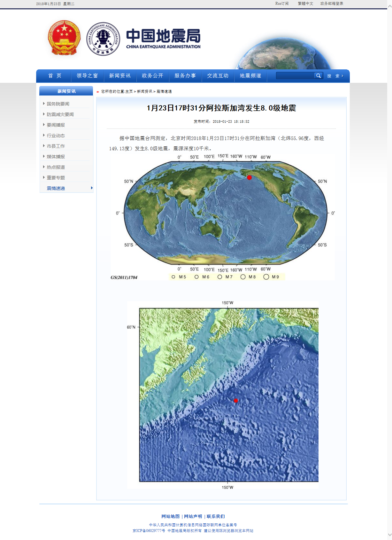Open 媒体播报 sidebar category
The width and height of the screenshot is (392, 540).
point(56,157)
